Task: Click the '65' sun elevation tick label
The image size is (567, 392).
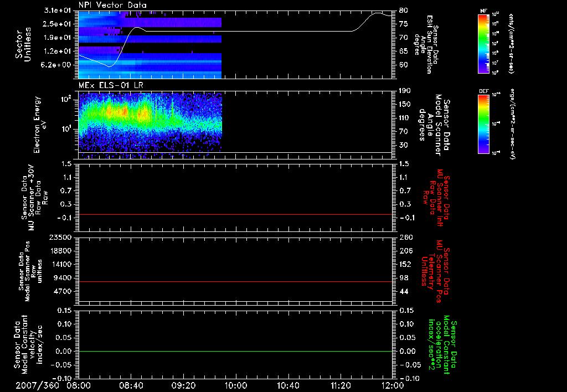Action: coord(404,51)
